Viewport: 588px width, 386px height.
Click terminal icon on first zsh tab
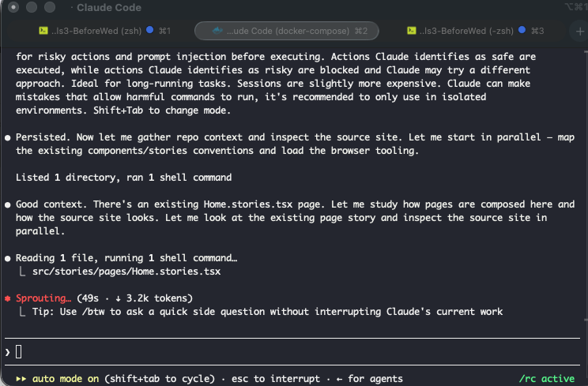click(x=43, y=31)
